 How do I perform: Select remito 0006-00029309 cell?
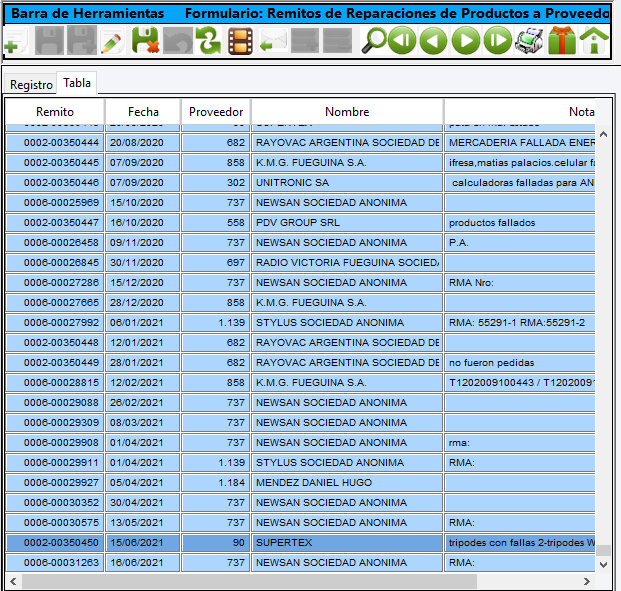[55, 423]
